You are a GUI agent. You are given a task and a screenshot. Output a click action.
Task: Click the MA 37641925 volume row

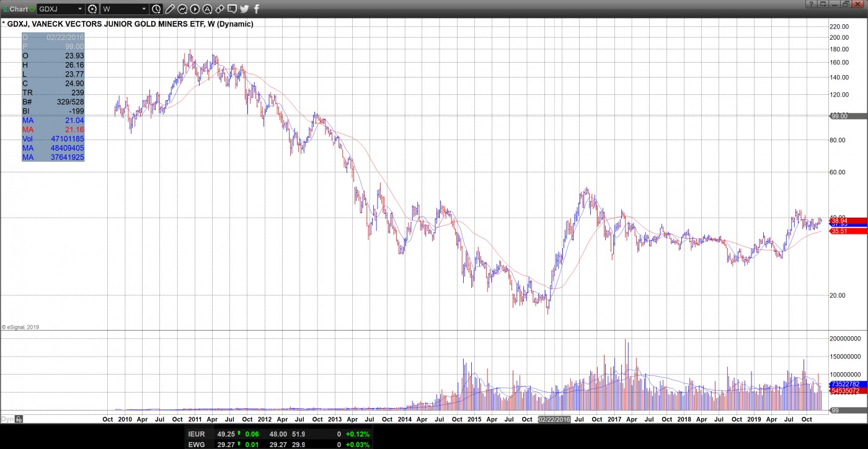coord(53,158)
